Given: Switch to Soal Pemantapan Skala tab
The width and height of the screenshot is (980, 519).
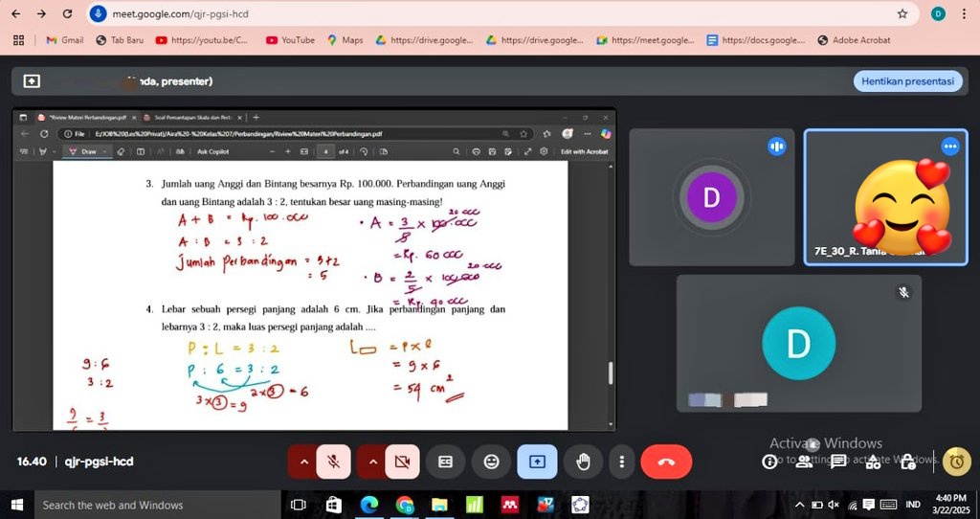Looking at the screenshot, I should click(x=192, y=117).
